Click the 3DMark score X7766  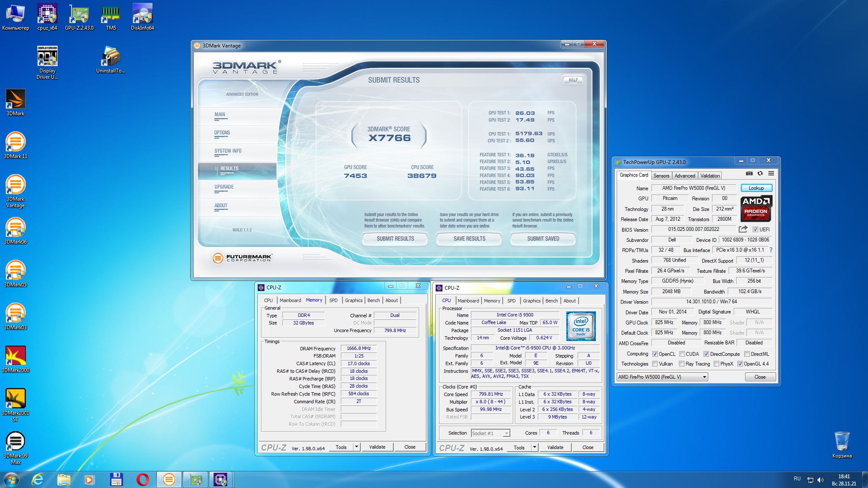tap(389, 138)
